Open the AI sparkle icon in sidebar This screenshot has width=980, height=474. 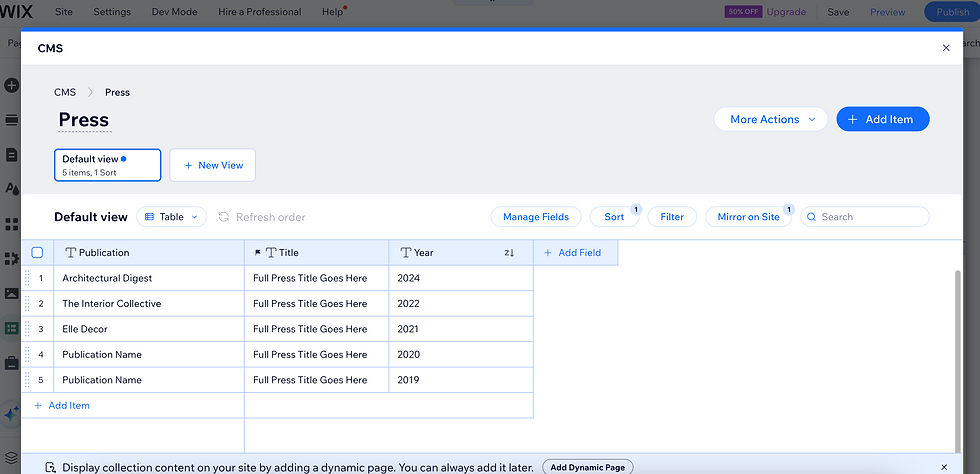pos(11,414)
